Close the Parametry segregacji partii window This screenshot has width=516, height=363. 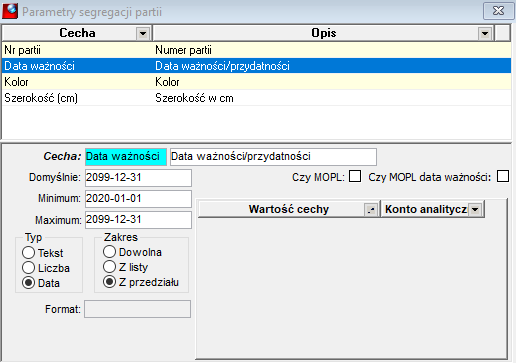click(498, 11)
